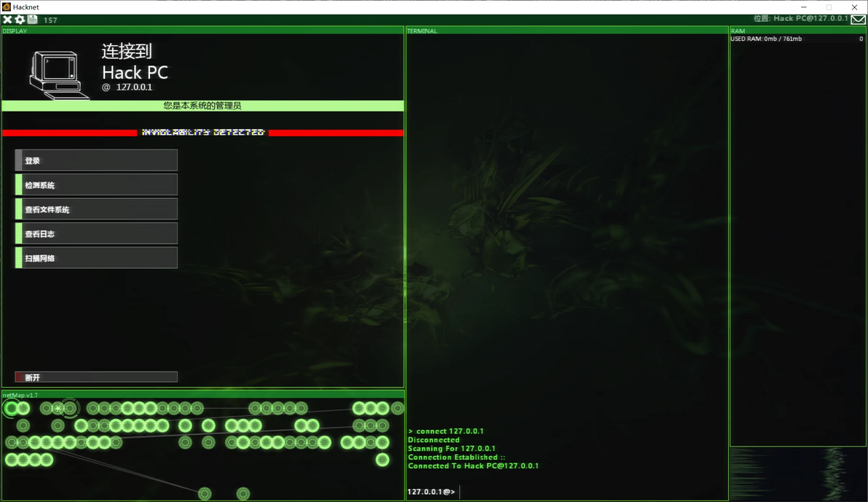Select the netMap node marked with a star
Screen dimensions: 868x502
[x=58, y=409]
